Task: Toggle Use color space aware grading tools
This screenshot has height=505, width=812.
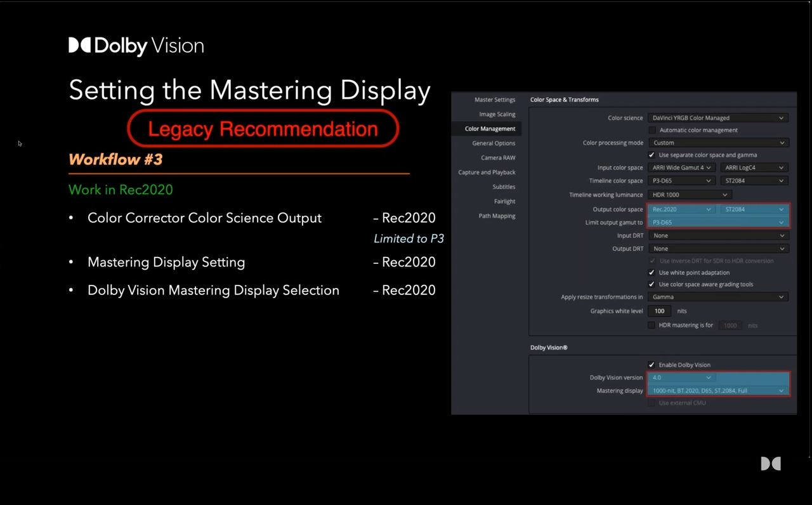Action: tap(652, 284)
